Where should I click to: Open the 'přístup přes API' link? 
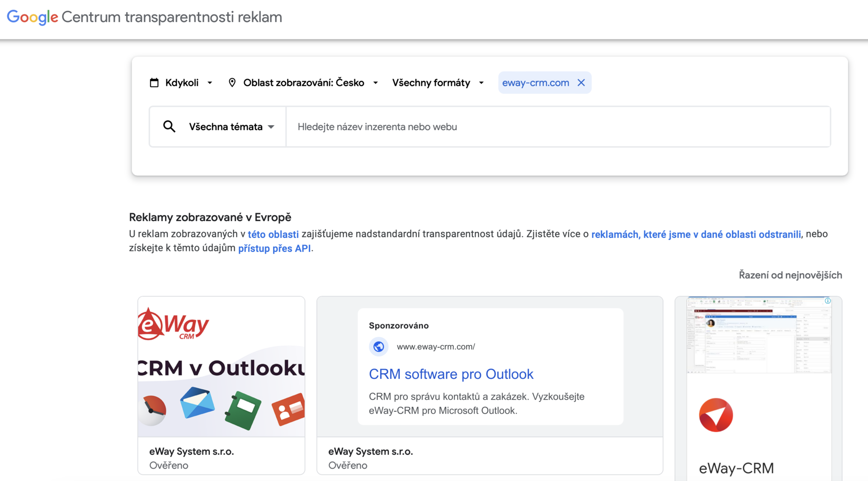(x=274, y=248)
